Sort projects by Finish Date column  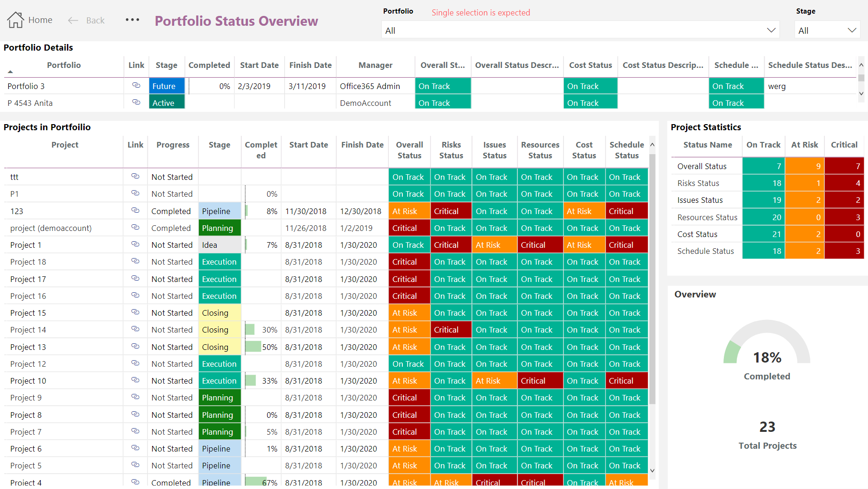click(x=362, y=145)
